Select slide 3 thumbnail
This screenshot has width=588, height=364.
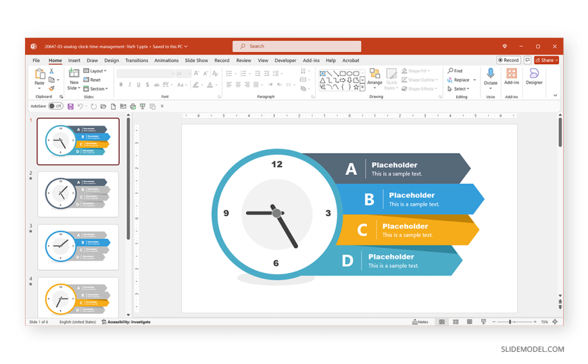point(78,247)
